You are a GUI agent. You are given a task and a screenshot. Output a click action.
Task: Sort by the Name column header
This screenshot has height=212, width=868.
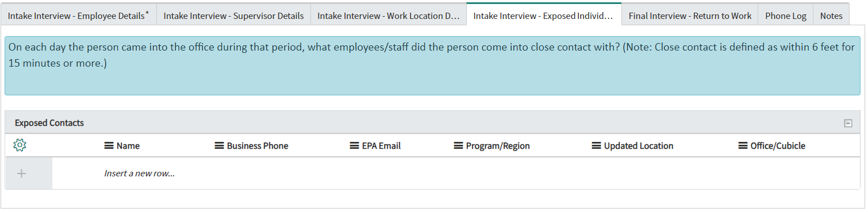pyautogui.click(x=128, y=146)
